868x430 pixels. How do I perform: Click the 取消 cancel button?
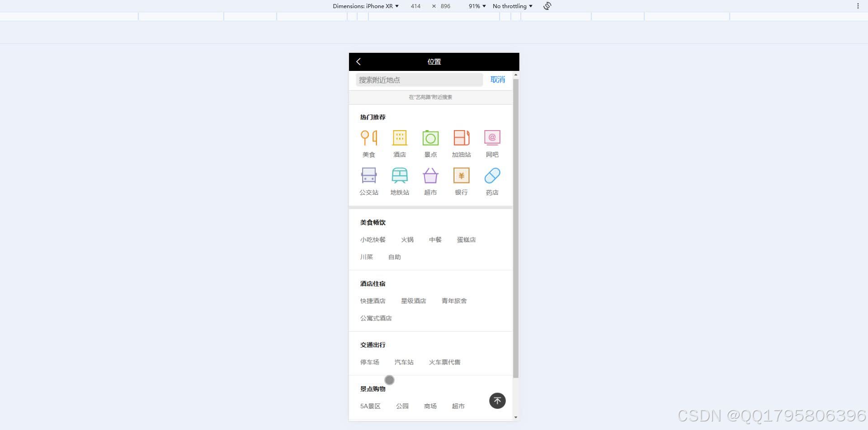pyautogui.click(x=498, y=79)
